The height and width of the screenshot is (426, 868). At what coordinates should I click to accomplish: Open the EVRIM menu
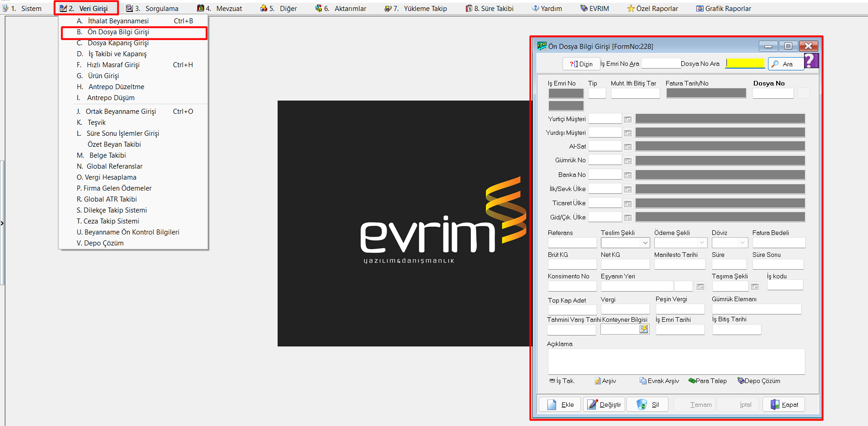pyautogui.click(x=594, y=8)
